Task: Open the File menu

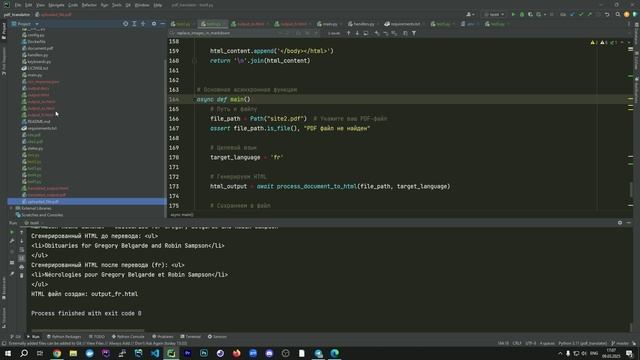Action: 18,5
